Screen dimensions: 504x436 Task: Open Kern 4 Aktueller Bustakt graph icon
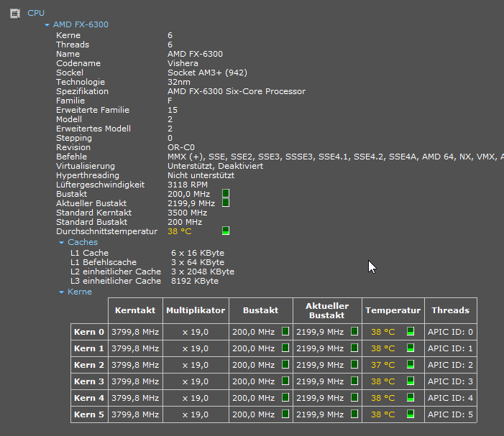coord(354,397)
